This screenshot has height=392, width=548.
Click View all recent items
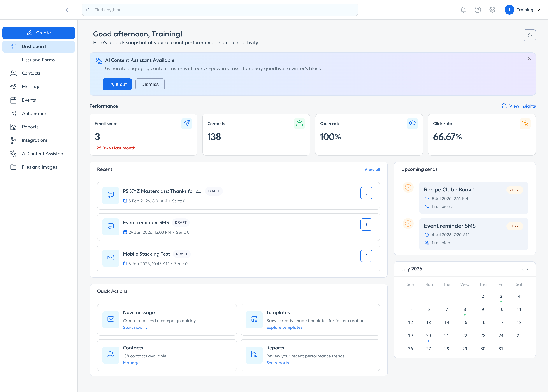point(372,169)
